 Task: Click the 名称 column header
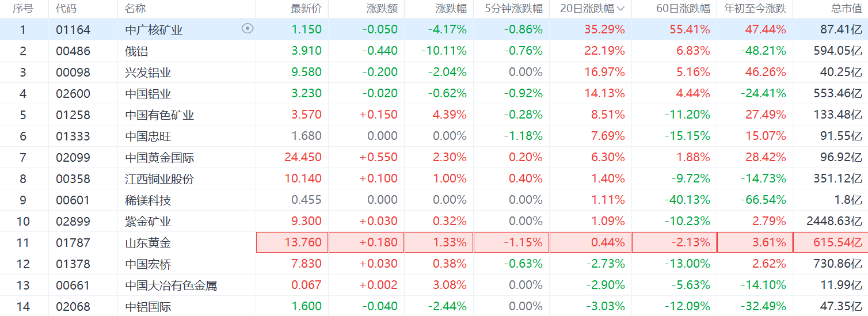click(x=135, y=9)
